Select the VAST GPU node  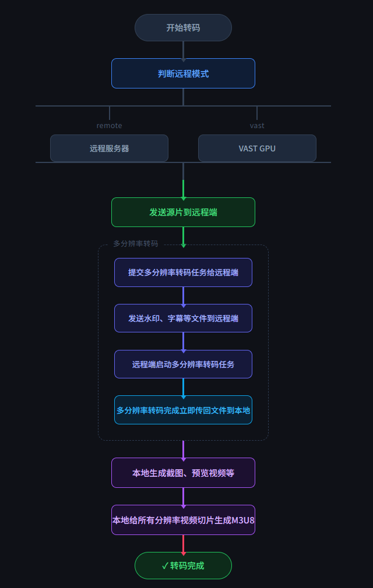[x=257, y=148]
